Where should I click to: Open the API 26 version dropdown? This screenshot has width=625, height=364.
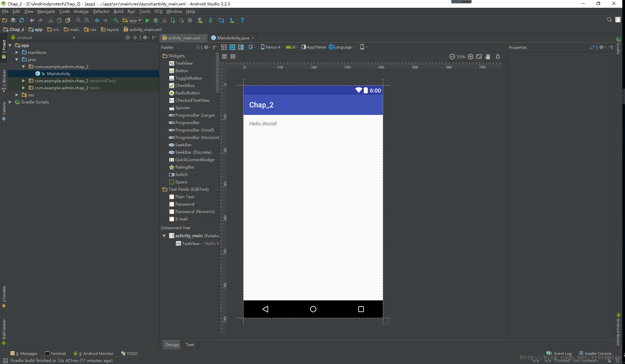click(292, 47)
